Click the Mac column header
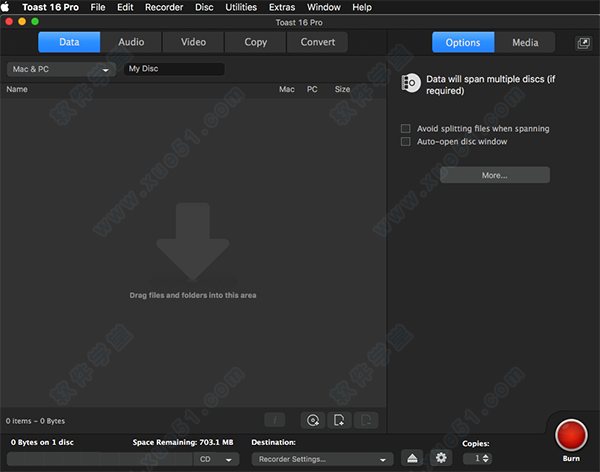Image resolution: width=600 pixels, height=472 pixels. pos(287,89)
